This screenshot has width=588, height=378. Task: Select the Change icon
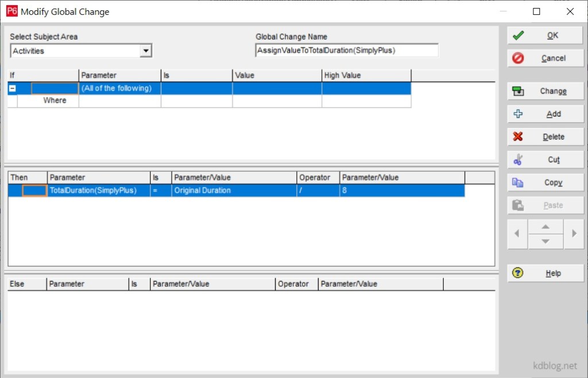tap(519, 91)
